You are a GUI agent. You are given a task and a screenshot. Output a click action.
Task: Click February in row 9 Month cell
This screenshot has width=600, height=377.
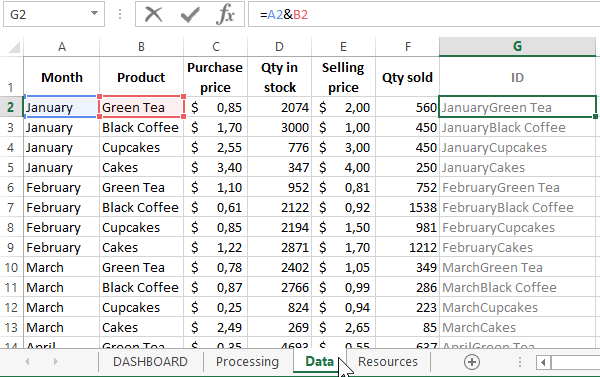tap(62, 247)
